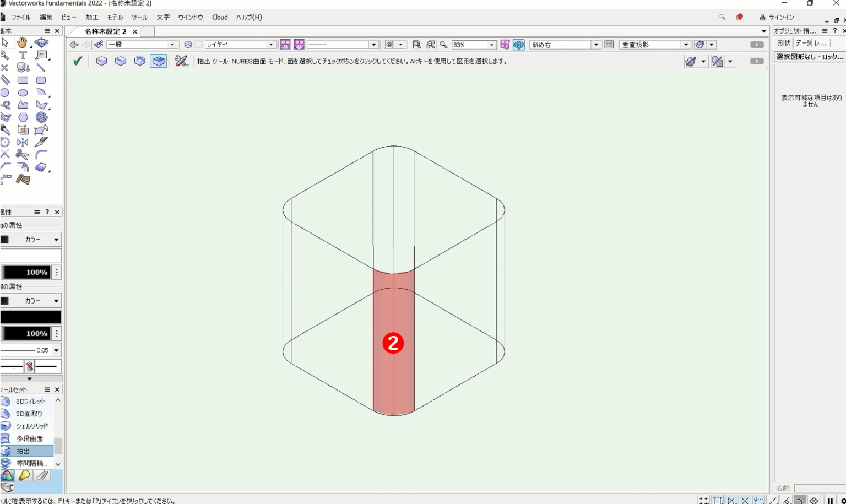The image size is (846, 504).
Task: Select the Text tool
Action: tap(23, 55)
